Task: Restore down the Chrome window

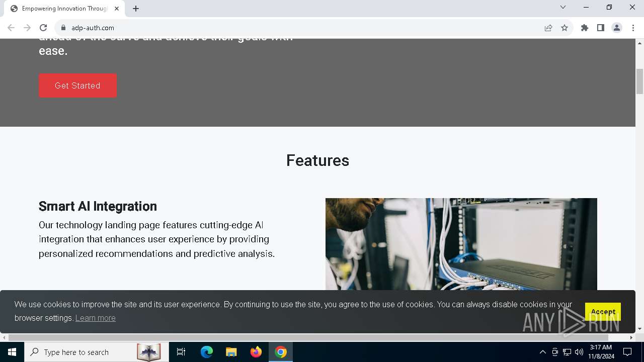Action: pos(609,7)
